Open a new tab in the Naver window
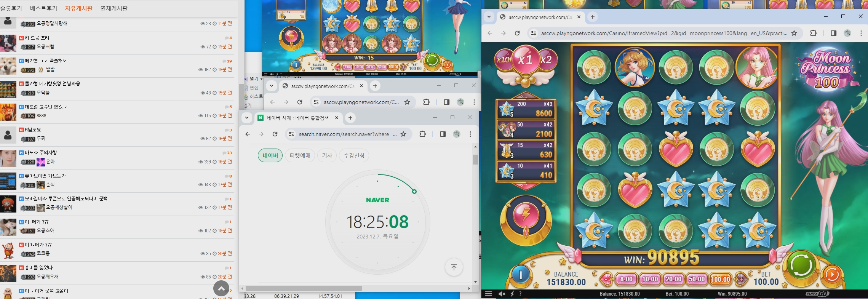868x299 pixels. (x=350, y=118)
